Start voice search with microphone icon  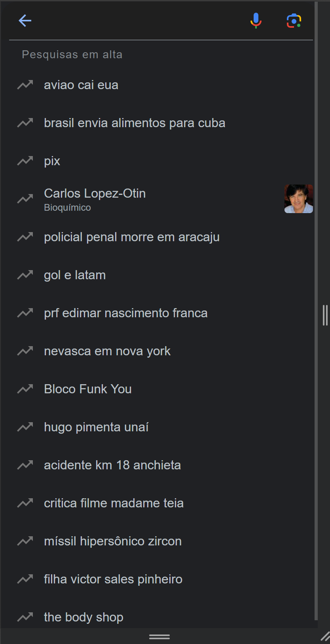[256, 21]
